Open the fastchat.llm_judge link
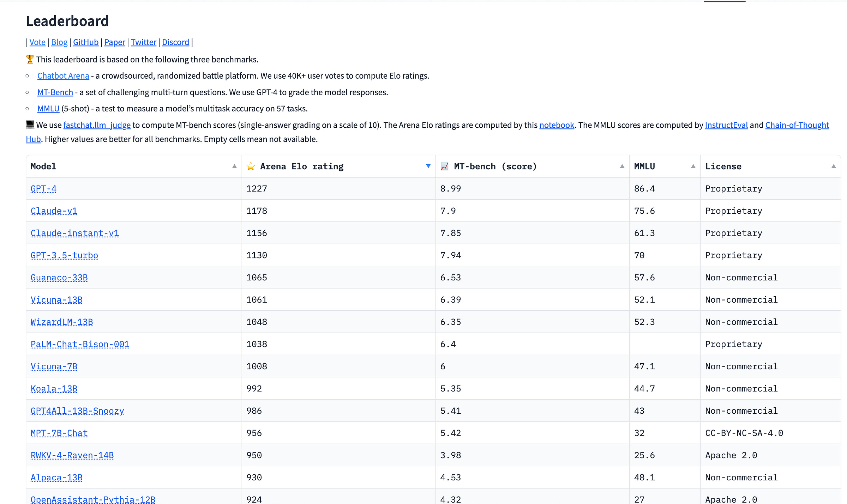This screenshot has width=847, height=504. [x=97, y=125]
